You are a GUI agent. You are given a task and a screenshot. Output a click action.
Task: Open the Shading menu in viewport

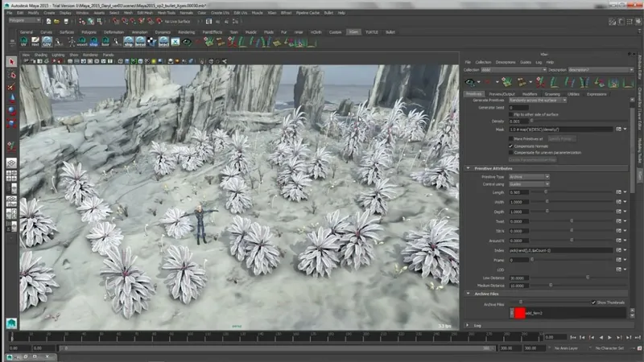41,55
